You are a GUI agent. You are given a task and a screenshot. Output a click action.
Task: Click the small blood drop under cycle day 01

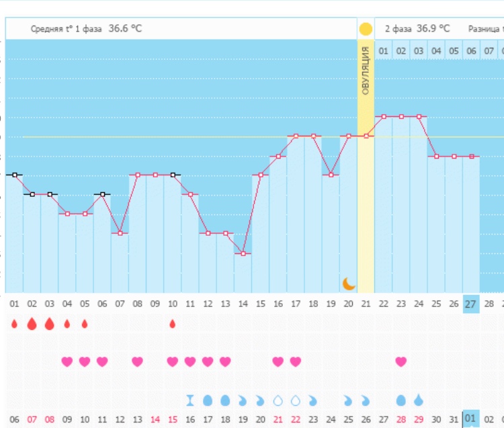pyautogui.click(x=14, y=324)
